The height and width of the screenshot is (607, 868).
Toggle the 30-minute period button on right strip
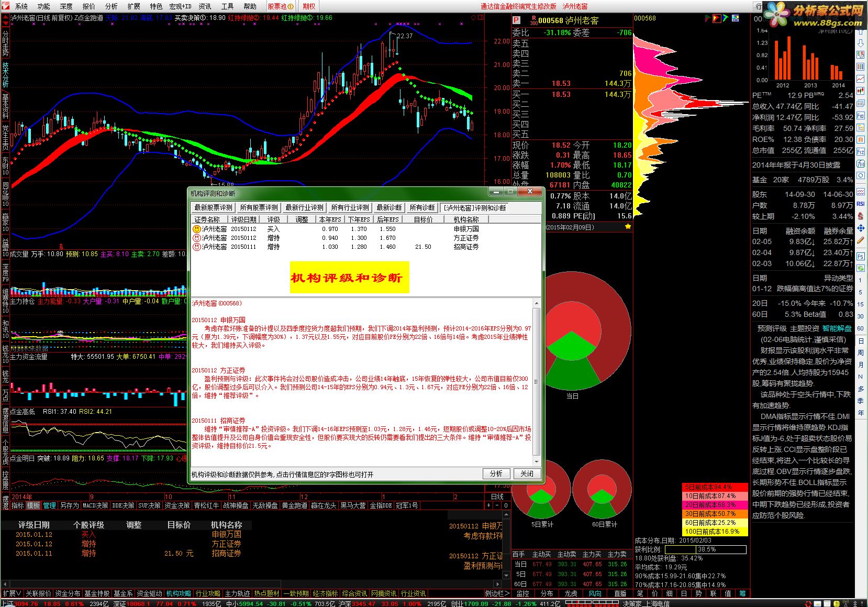pyautogui.click(x=861, y=316)
